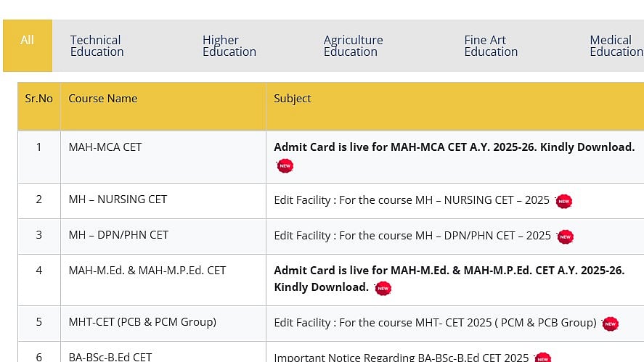Click the MHT-CET (PCB & PCM Group) course cell
The height and width of the screenshot is (362, 644).
[142, 322]
